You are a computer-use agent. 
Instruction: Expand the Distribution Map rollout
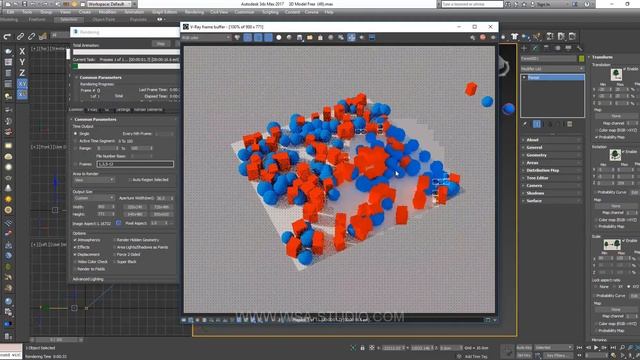point(552,170)
